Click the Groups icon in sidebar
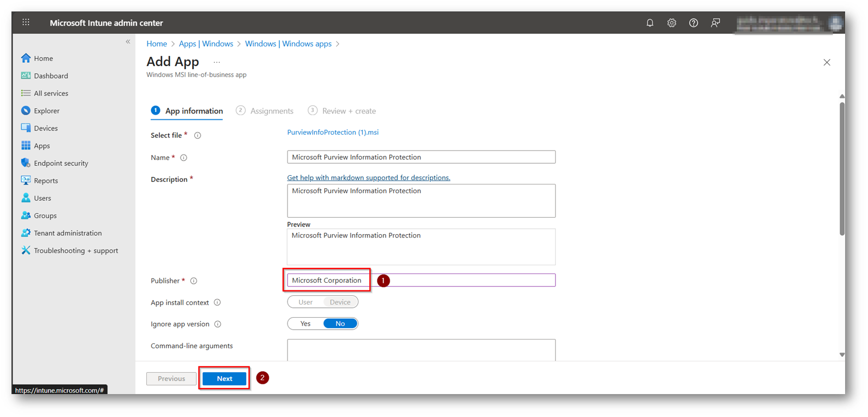 coord(26,215)
